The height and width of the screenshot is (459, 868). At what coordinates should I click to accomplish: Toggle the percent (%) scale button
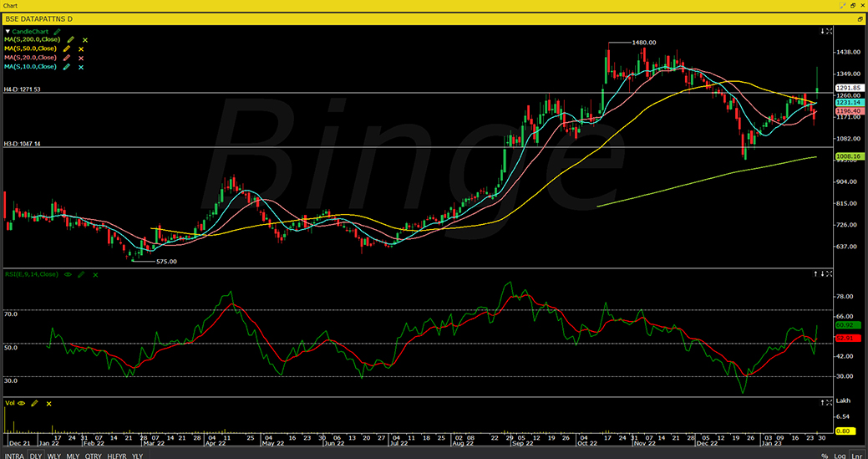825,456
